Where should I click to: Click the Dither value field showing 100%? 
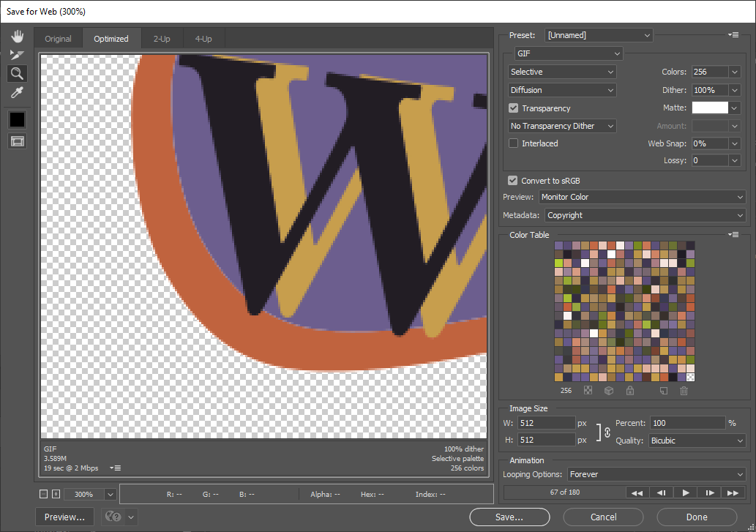click(x=710, y=90)
